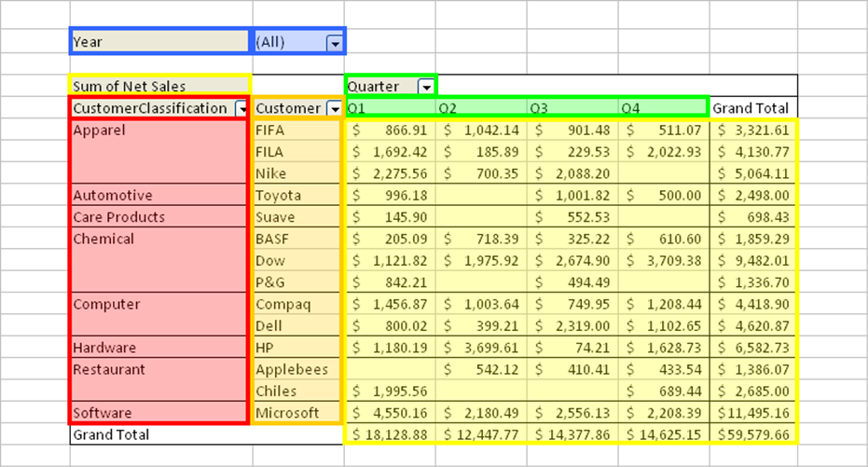Select the Q3 column header

(572, 108)
